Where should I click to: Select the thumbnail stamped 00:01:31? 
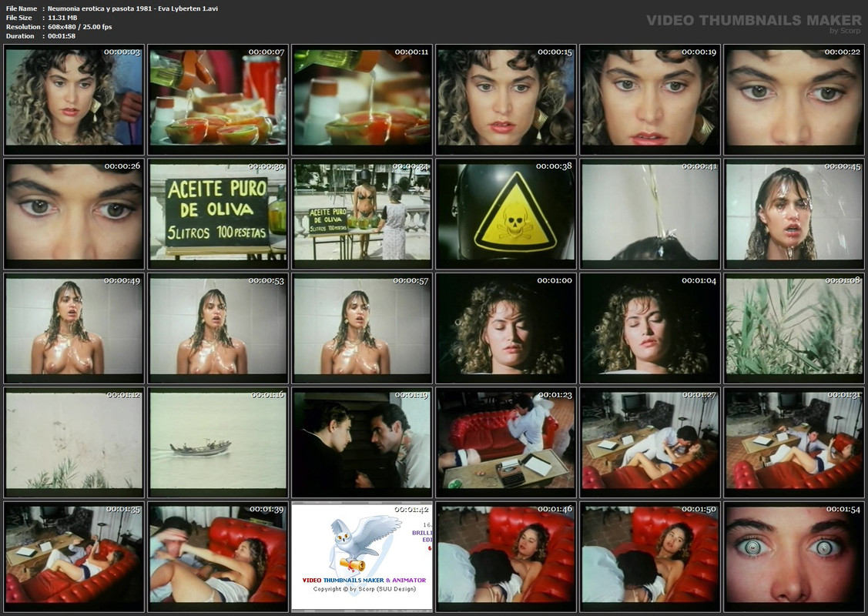tap(794, 443)
